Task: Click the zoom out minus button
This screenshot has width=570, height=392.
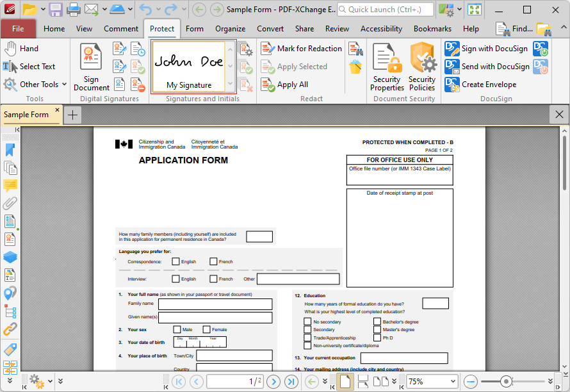Action: (x=471, y=382)
